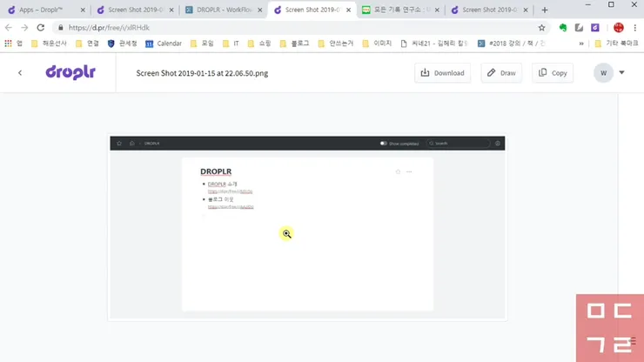Viewport: 644px width, 362px height.
Task: Open the 기타 북마크 folder
Action: 616,44
